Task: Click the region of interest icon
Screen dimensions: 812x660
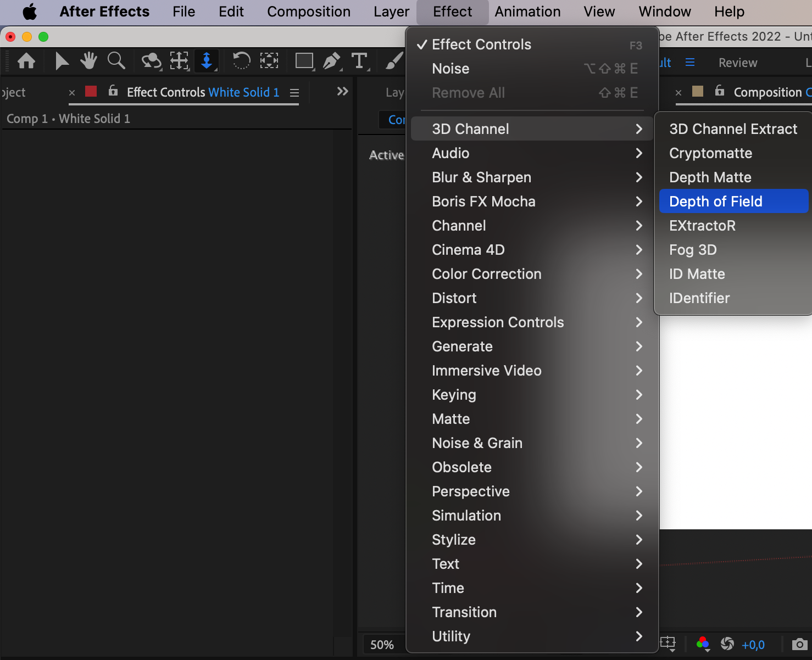Action: (668, 644)
